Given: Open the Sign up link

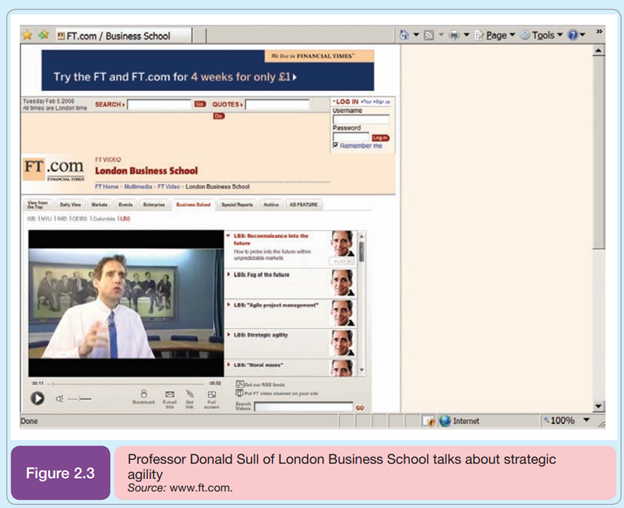Looking at the screenshot, I should pos(382,102).
